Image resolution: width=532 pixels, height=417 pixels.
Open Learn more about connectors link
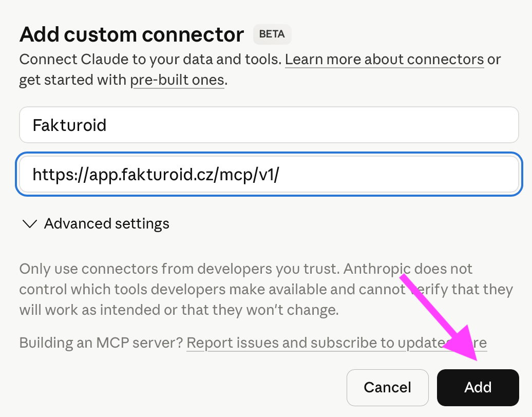click(x=384, y=60)
